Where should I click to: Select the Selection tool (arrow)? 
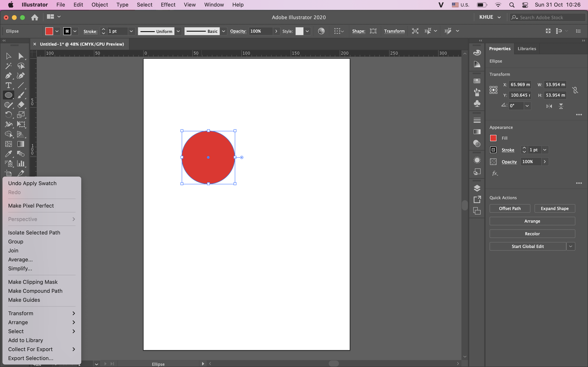[8, 56]
